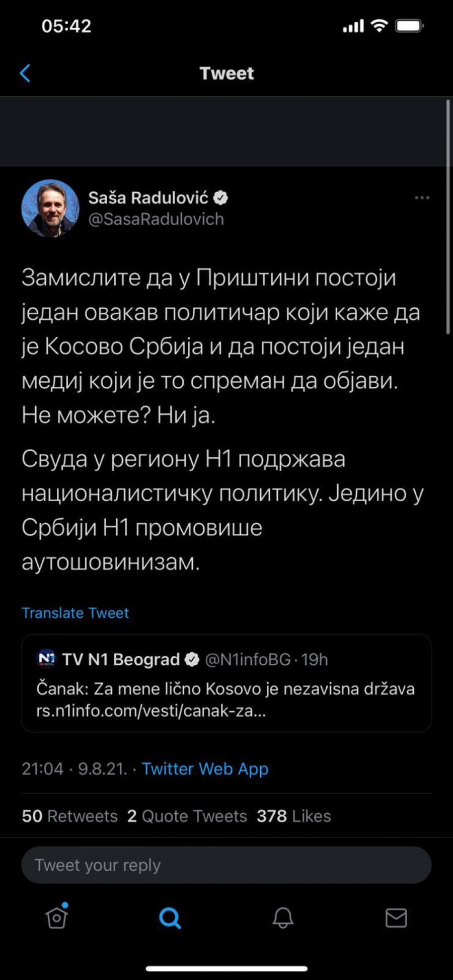
Task: Open the @SasaRadulovich handle
Action: pos(156,219)
